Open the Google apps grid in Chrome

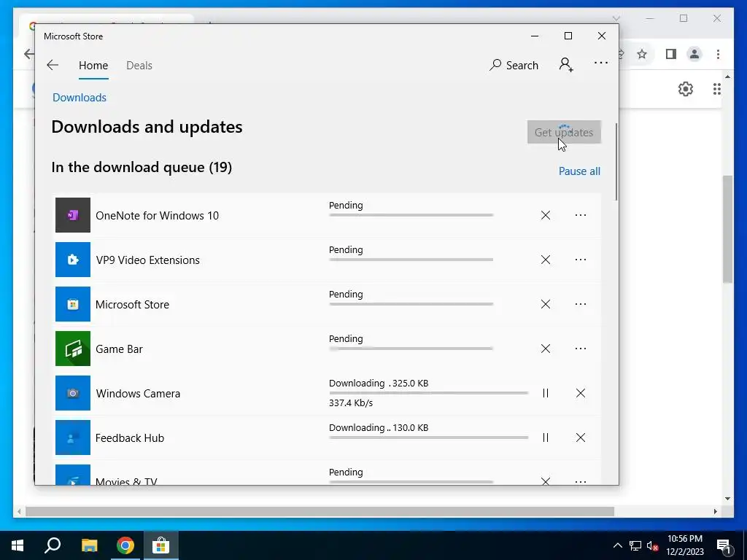click(716, 89)
